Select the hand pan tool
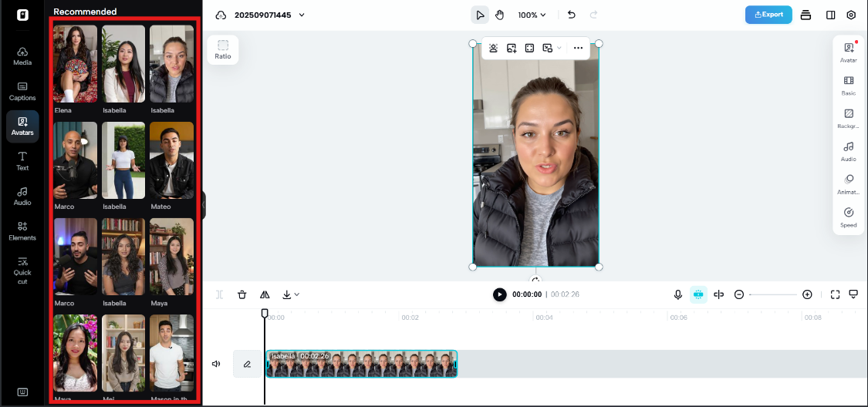 pyautogui.click(x=499, y=15)
